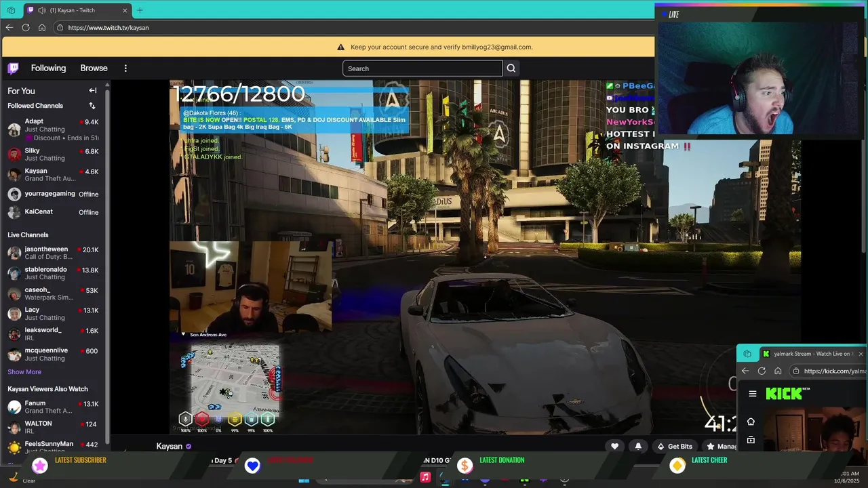868x488 pixels.
Task: Click the blue heart overlay icon
Action: click(252, 465)
